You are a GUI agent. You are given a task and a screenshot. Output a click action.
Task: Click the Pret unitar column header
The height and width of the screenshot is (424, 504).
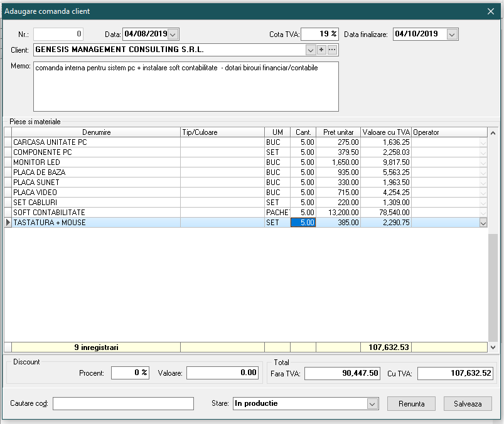click(x=338, y=132)
